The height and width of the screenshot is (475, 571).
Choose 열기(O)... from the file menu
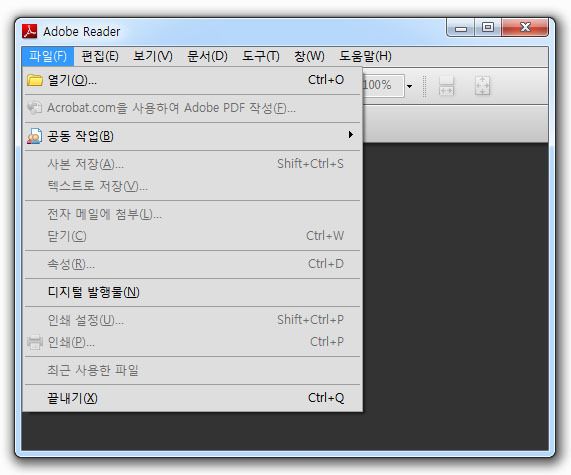(193, 80)
